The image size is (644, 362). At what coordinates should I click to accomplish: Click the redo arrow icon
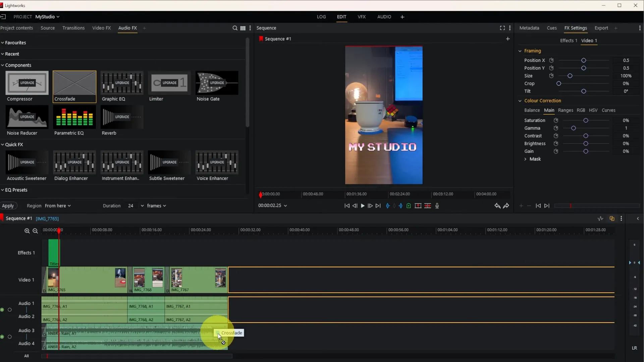click(506, 206)
